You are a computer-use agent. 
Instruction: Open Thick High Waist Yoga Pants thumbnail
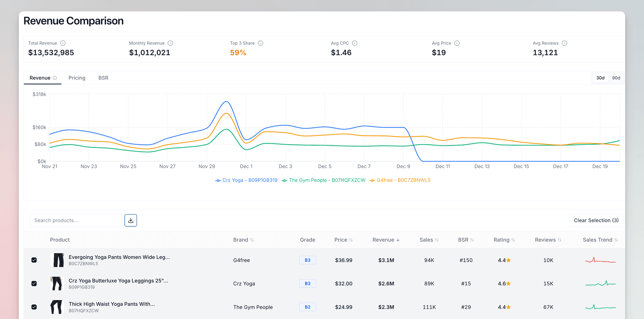click(57, 307)
